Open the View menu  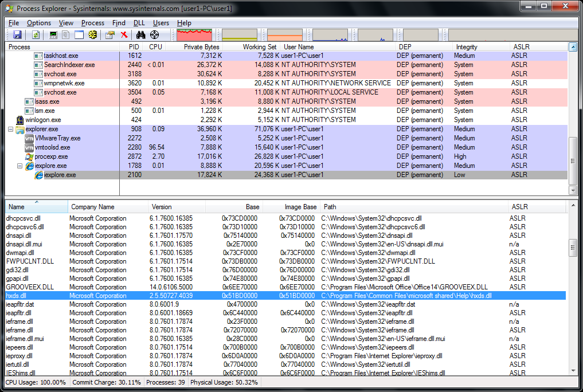coord(66,23)
